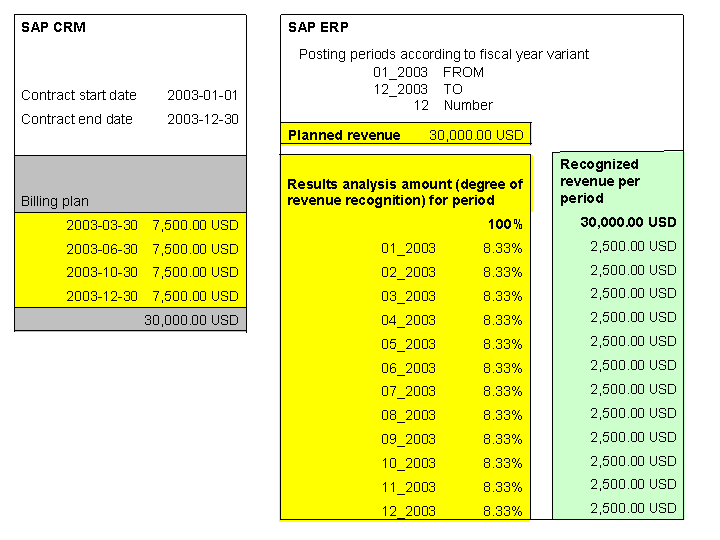The image size is (720, 540).
Task: Click the billing plan total 30,000.00 USD
Action: 191,320
